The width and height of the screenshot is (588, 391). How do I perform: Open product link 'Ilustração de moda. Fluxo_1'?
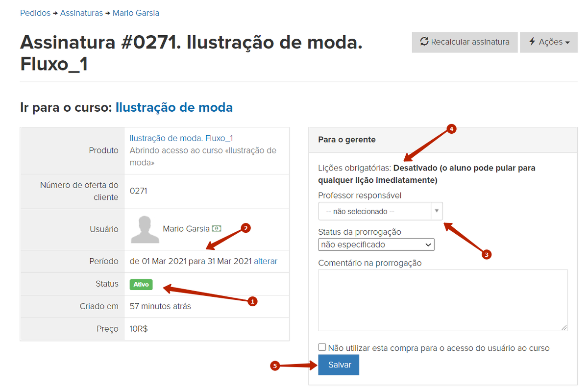click(181, 138)
